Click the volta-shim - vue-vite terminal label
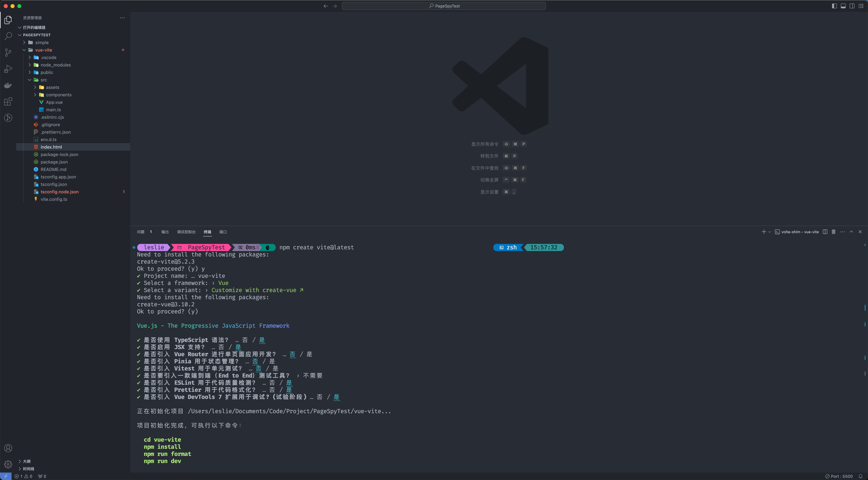The image size is (868, 480). pyautogui.click(x=797, y=232)
